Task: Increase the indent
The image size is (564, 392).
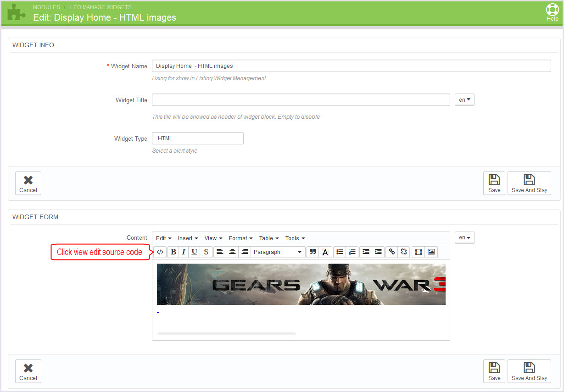Action: pos(378,252)
